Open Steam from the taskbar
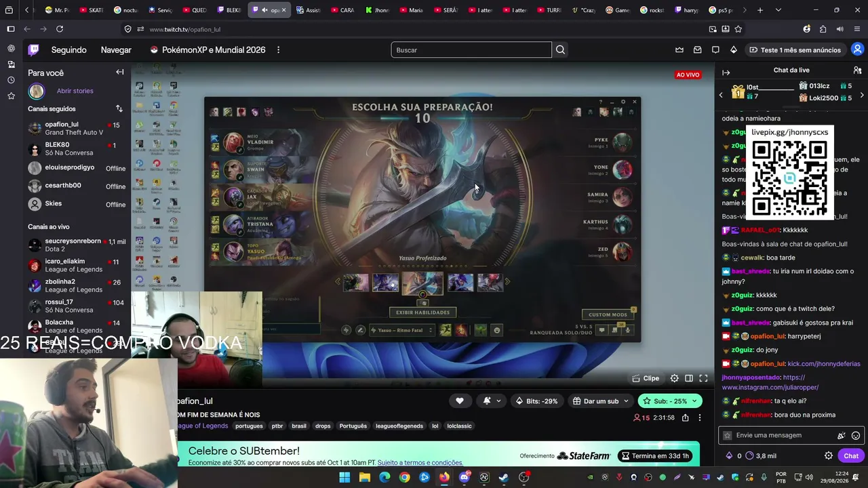 click(x=503, y=477)
